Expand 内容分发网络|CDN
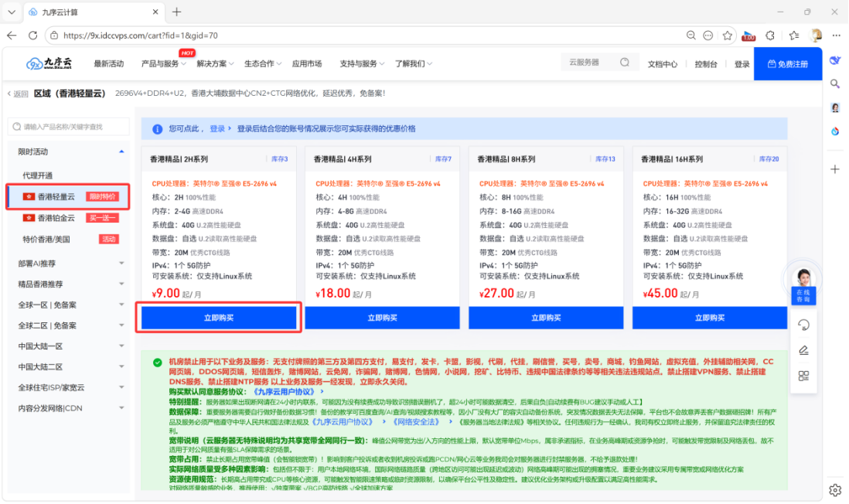 (69, 408)
